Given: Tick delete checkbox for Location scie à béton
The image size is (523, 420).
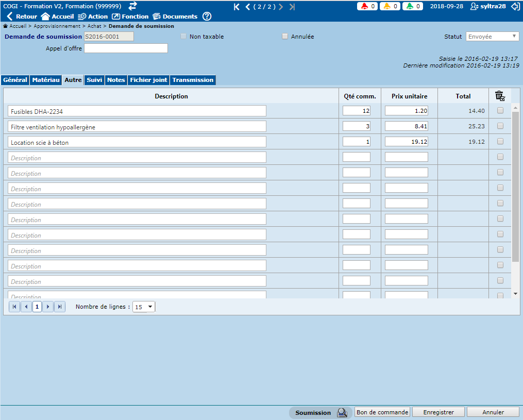Looking at the screenshot, I should [500, 142].
